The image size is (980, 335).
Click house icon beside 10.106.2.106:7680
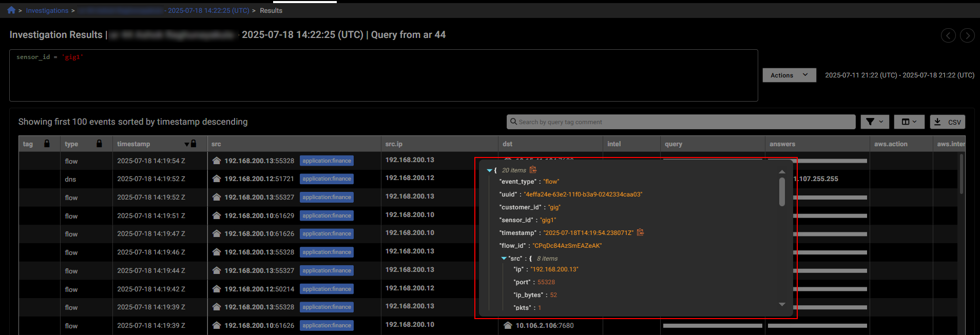pyautogui.click(x=508, y=325)
